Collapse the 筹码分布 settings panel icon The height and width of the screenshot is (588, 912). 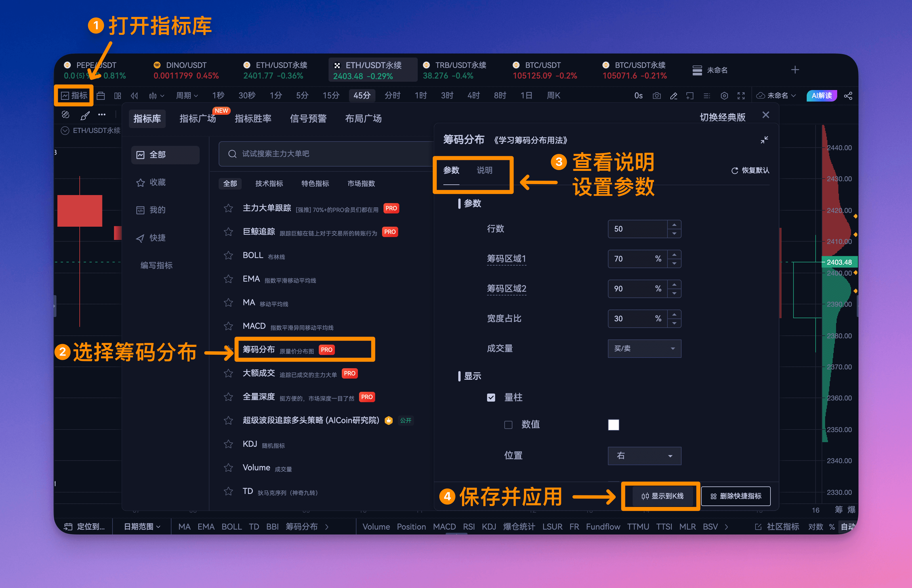[764, 140]
